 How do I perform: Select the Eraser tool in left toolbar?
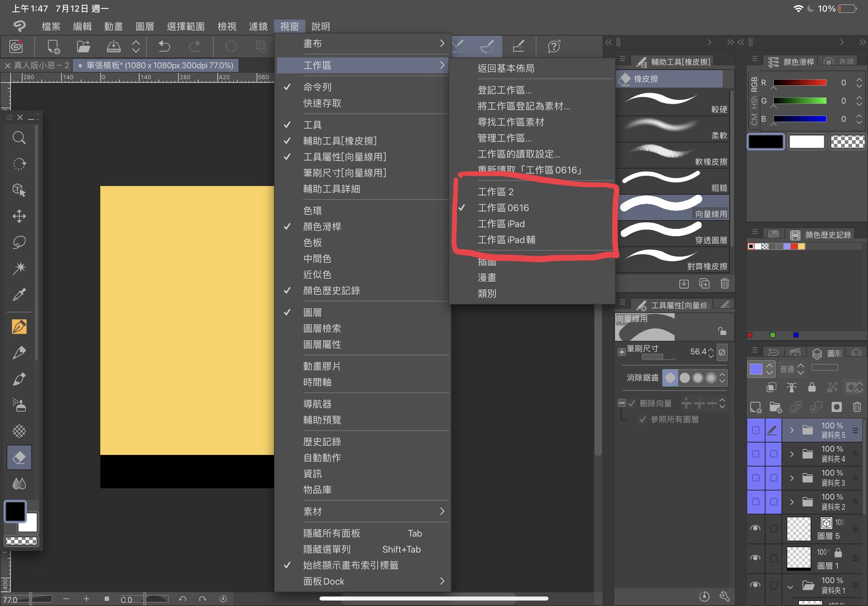click(x=19, y=457)
